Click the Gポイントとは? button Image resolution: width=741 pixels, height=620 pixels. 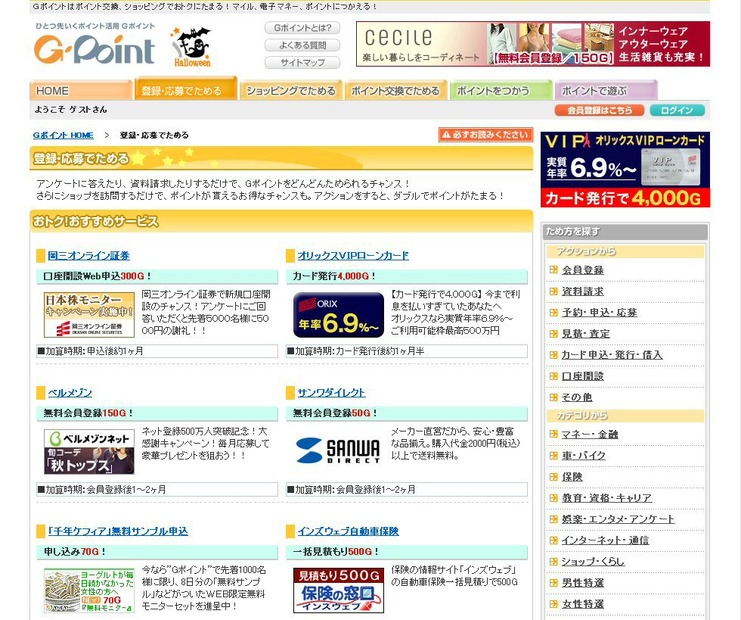[x=302, y=28]
